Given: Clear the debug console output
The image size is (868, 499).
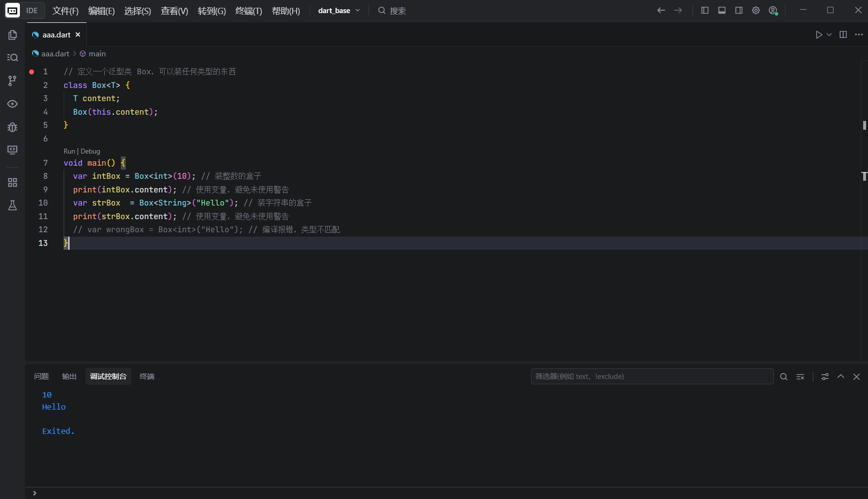Looking at the screenshot, I should tap(801, 377).
